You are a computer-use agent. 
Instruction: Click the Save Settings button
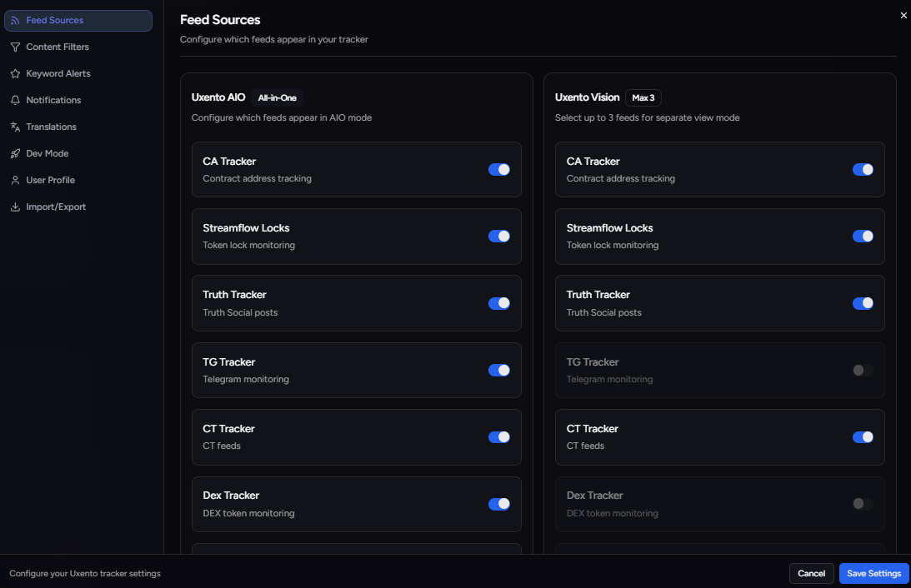click(873, 573)
